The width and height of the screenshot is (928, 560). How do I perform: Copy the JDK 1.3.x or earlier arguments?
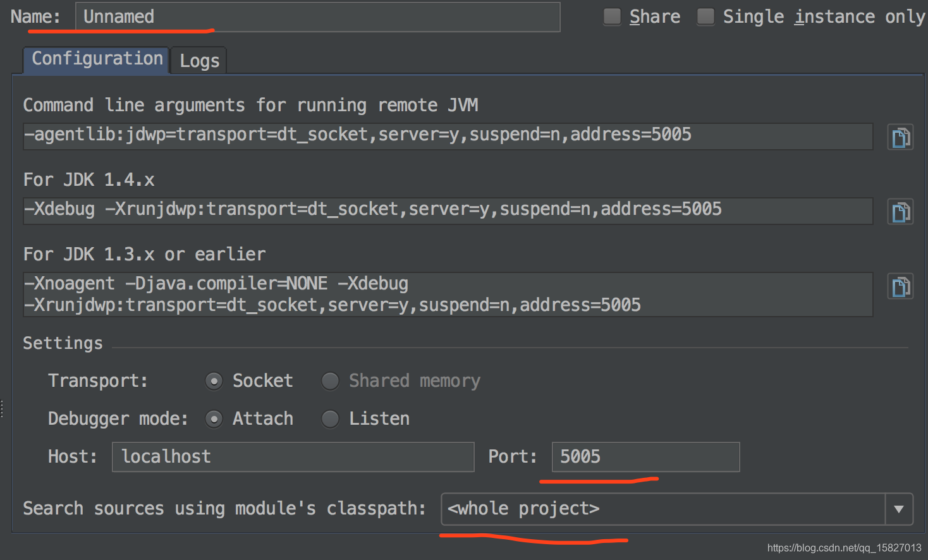coord(900,286)
